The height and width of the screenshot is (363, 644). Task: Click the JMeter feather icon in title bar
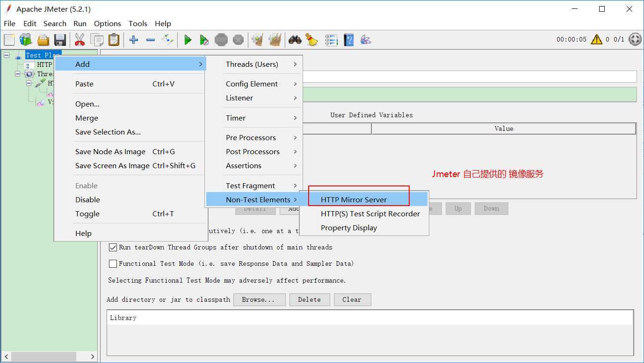pyautogui.click(x=8, y=9)
